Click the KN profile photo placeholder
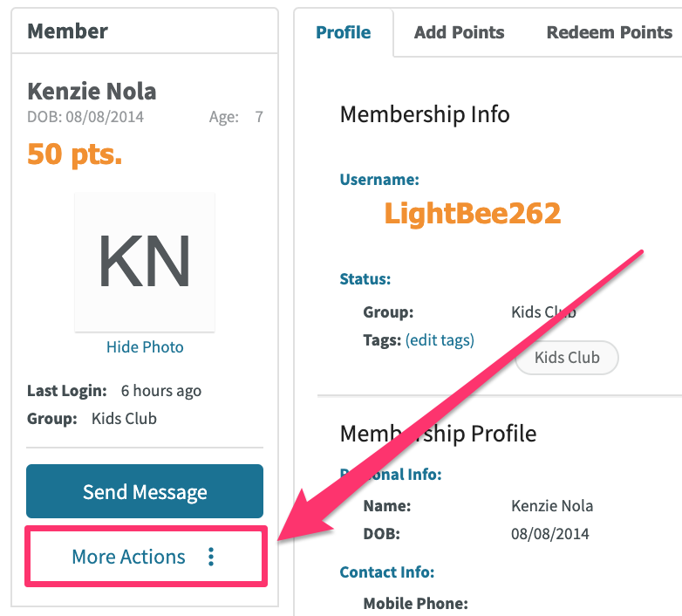The height and width of the screenshot is (616, 682). (145, 262)
